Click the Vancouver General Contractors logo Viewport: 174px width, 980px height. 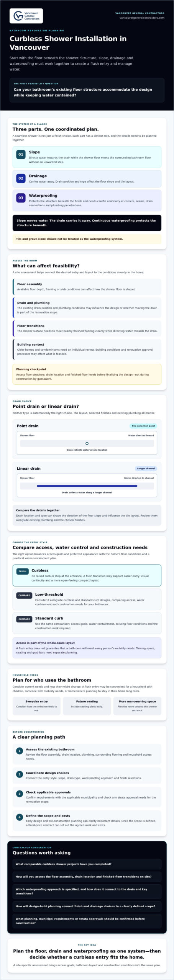point(26,16)
